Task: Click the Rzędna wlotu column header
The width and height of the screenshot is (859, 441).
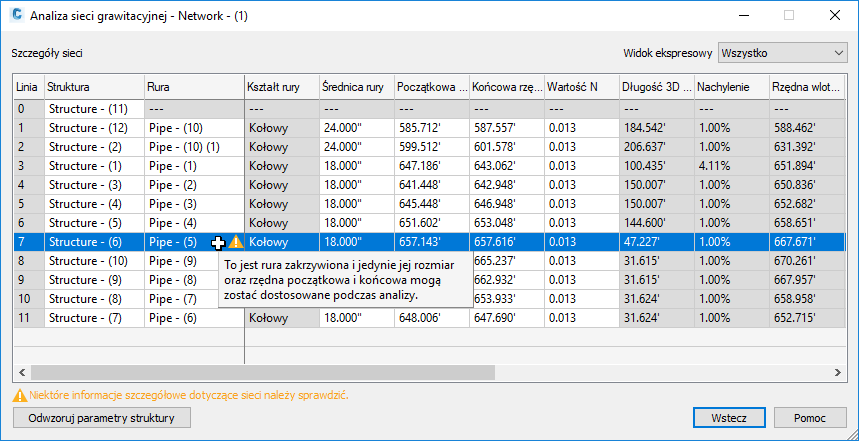Action: pyautogui.click(x=807, y=87)
